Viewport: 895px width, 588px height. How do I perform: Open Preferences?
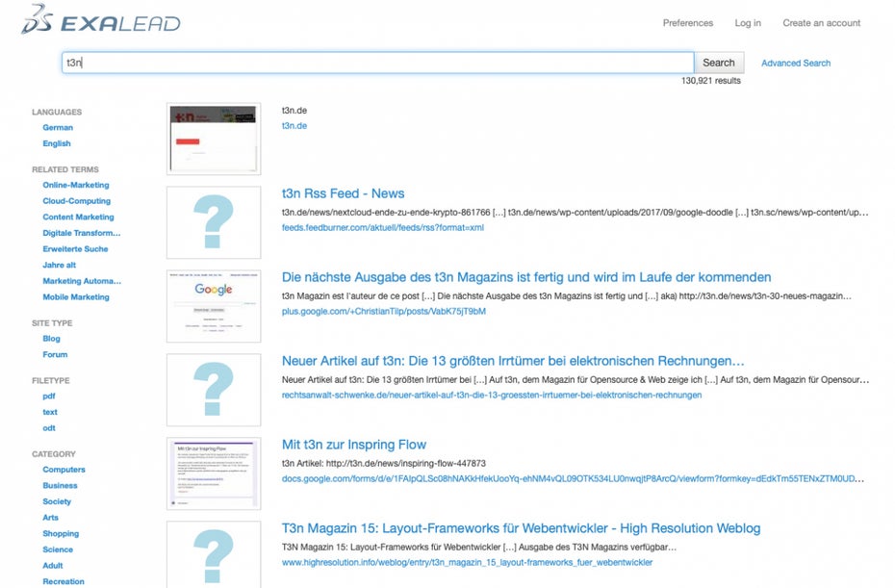[x=688, y=23]
